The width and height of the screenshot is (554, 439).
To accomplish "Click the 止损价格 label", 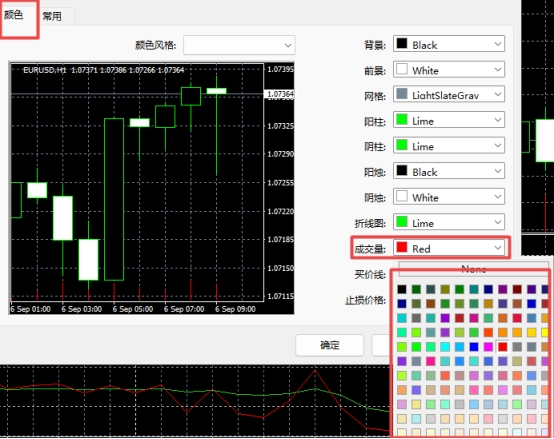I will 365,301.
